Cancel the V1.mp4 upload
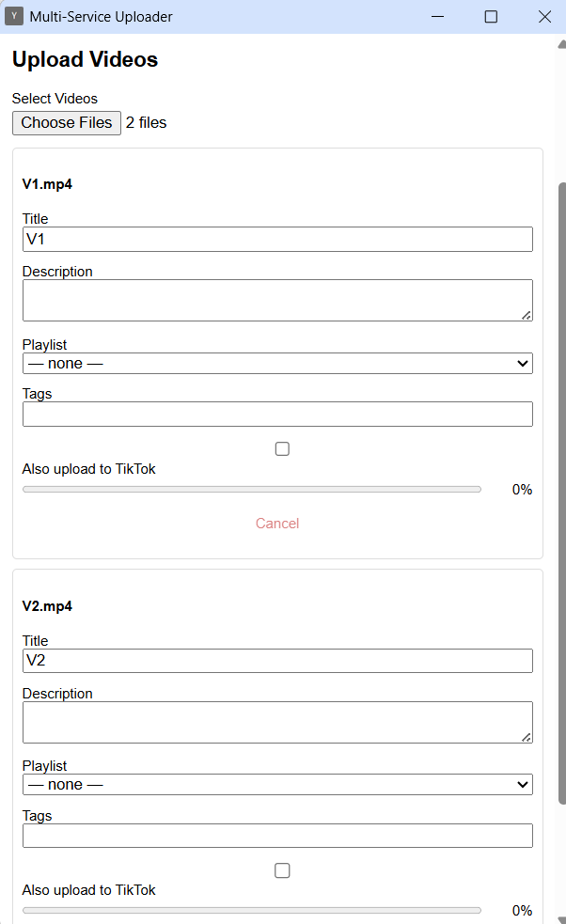566x924 pixels. 277,524
